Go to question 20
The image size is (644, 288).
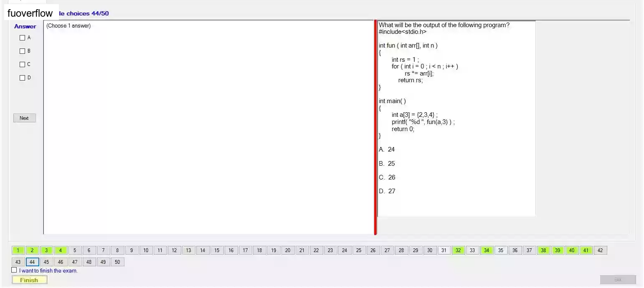pos(288,250)
